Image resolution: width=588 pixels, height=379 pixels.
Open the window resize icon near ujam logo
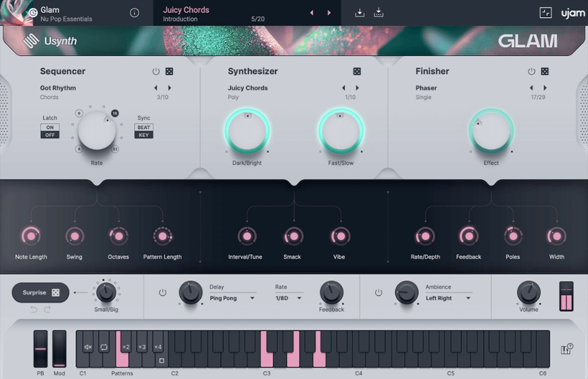(x=546, y=13)
